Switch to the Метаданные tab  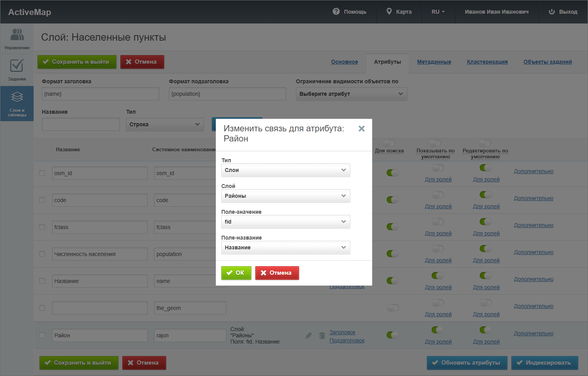(434, 62)
